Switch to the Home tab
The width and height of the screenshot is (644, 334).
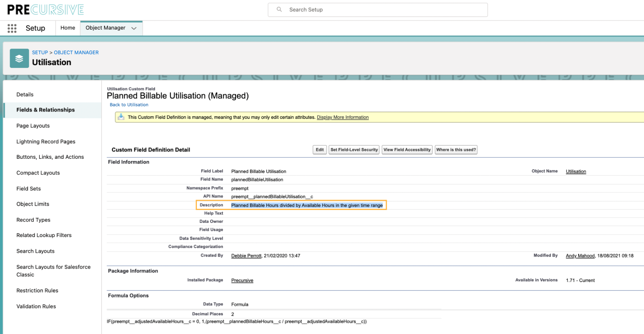tap(68, 28)
